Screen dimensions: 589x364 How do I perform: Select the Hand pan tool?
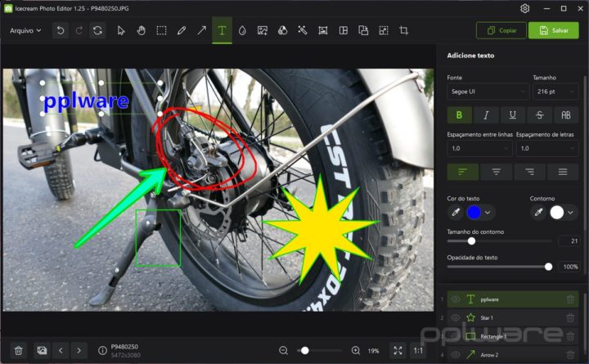coord(141,30)
